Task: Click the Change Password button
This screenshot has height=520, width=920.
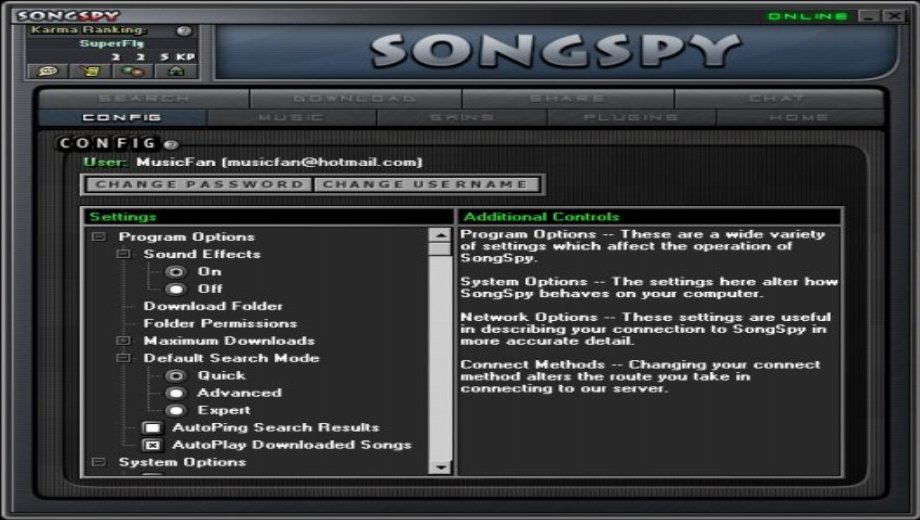Action: (x=199, y=184)
